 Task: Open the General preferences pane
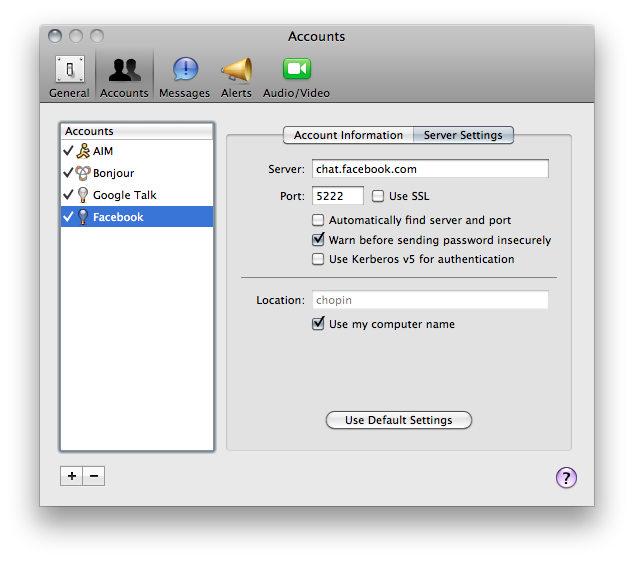[x=69, y=77]
